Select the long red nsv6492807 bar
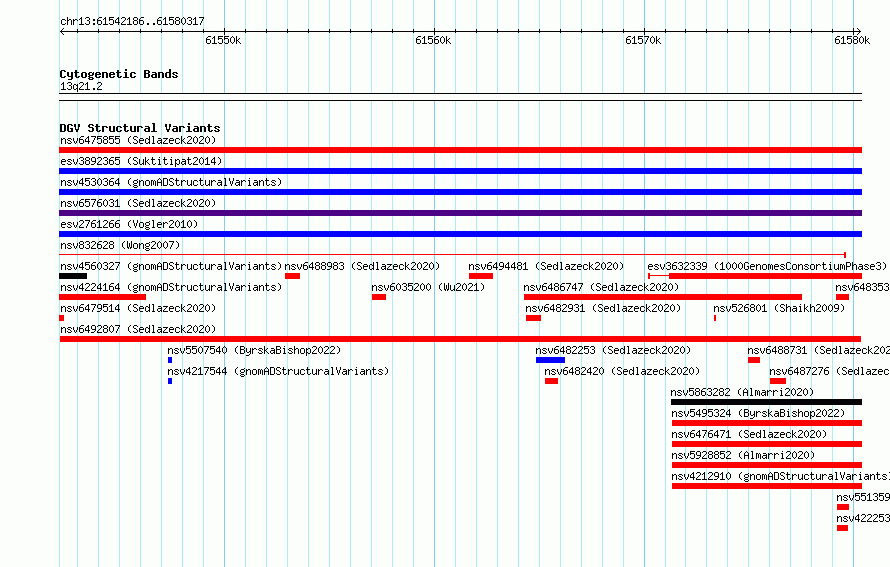890x567 pixels. pyautogui.click(x=460, y=339)
